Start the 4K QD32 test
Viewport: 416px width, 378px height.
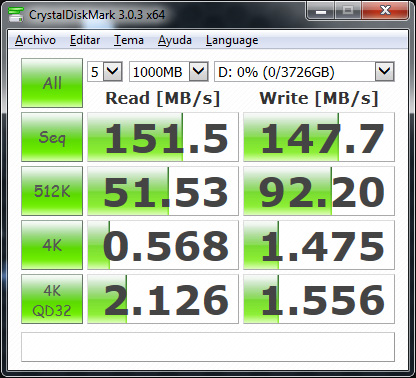52,299
